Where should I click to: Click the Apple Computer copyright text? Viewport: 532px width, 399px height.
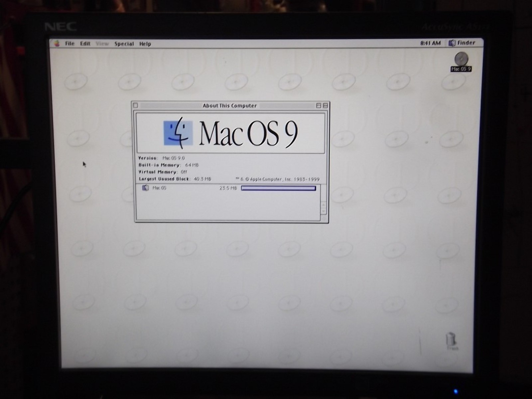[278, 179]
